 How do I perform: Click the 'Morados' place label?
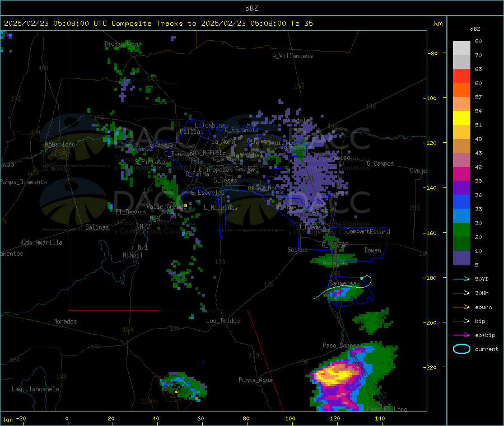click(x=65, y=321)
